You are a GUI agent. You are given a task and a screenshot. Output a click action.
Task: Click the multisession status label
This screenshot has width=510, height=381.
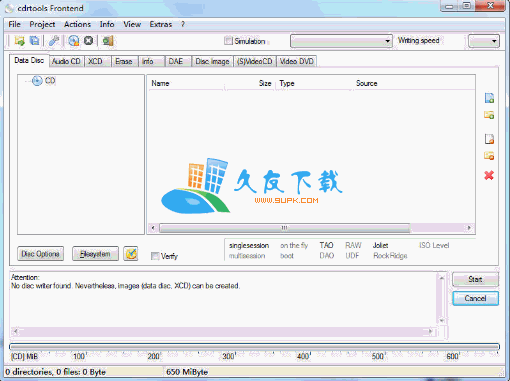(247, 256)
